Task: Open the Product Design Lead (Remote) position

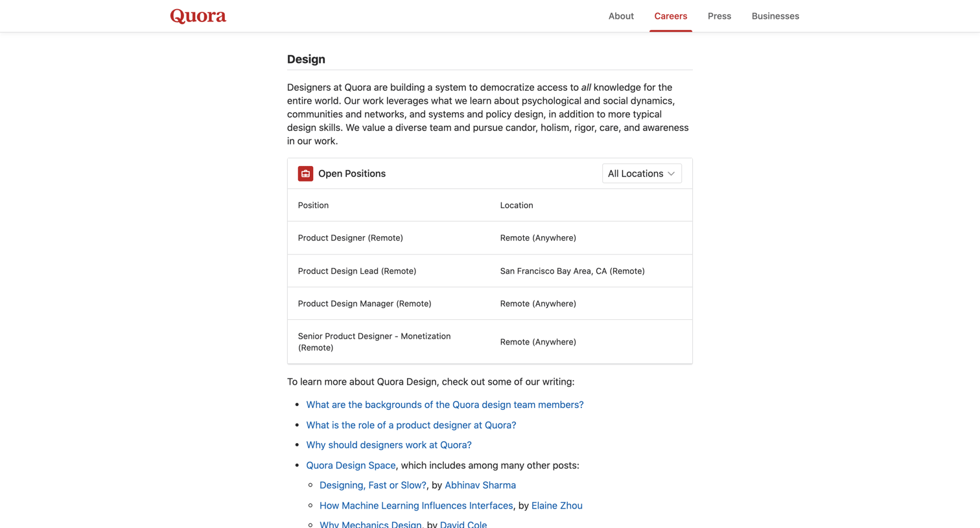Action: [x=357, y=271]
